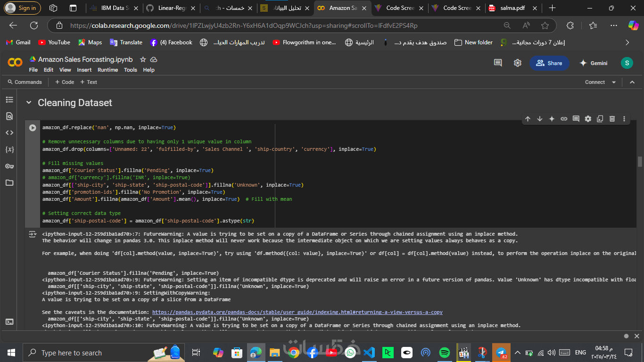
Task: Open Spotify from the taskbar
Action: 444,353
